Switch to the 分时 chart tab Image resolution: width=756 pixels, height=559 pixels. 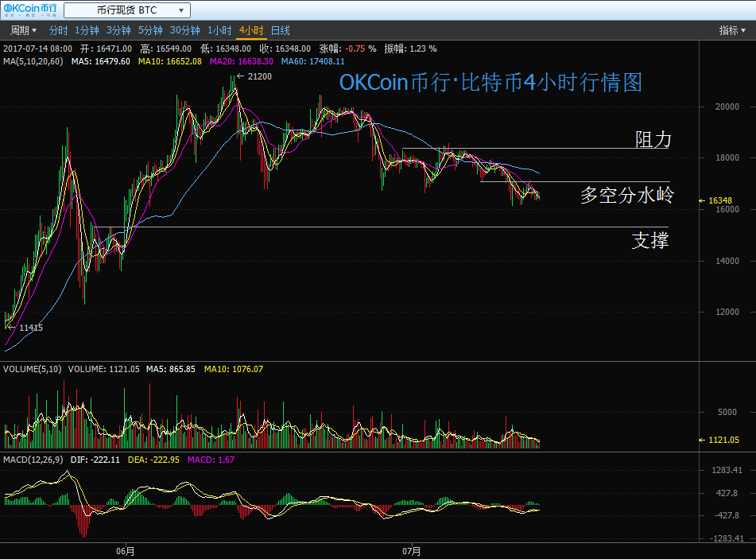point(58,30)
